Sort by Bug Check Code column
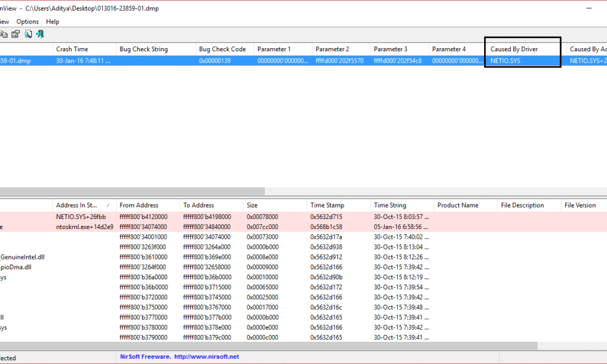Image resolution: width=607 pixels, height=364 pixels. coord(222,49)
